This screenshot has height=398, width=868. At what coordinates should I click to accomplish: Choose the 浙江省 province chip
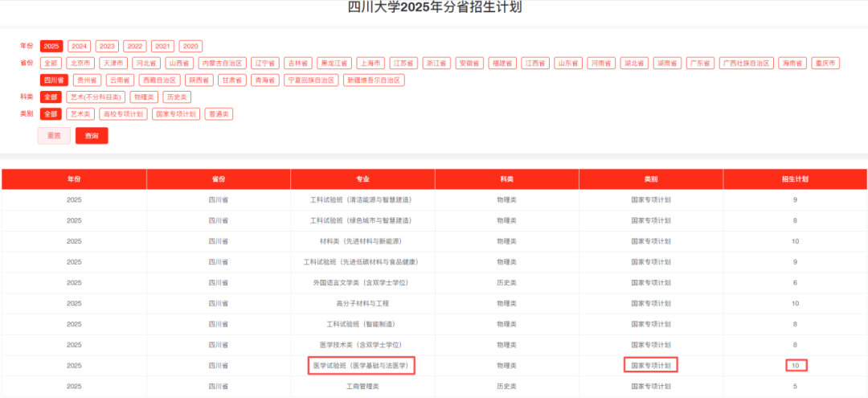(x=436, y=63)
